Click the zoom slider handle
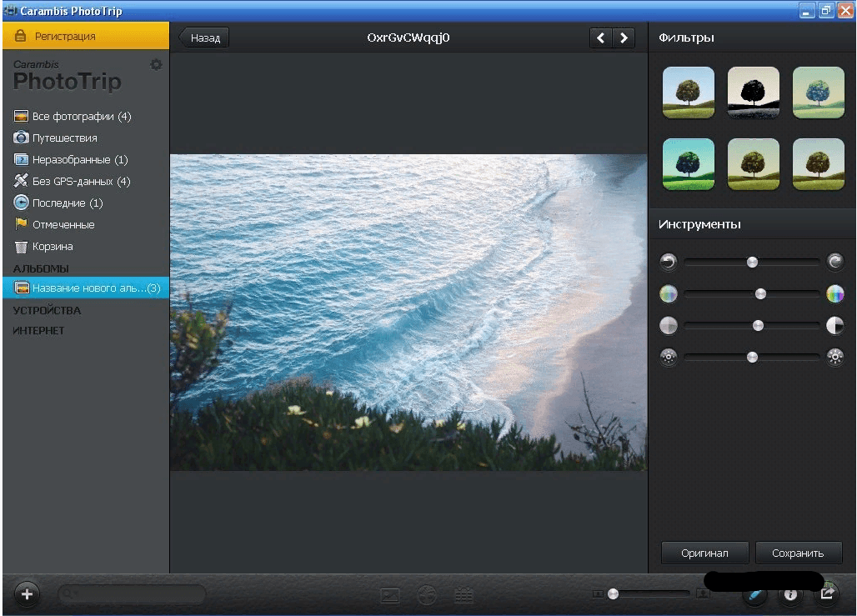Viewport: 857px width, 616px height. click(x=614, y=594)
